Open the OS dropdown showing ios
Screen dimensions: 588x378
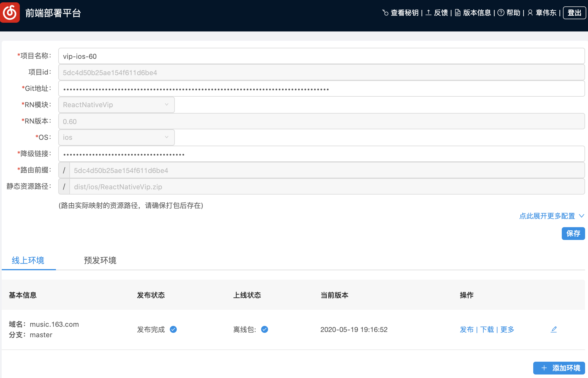tap(116, 137)
